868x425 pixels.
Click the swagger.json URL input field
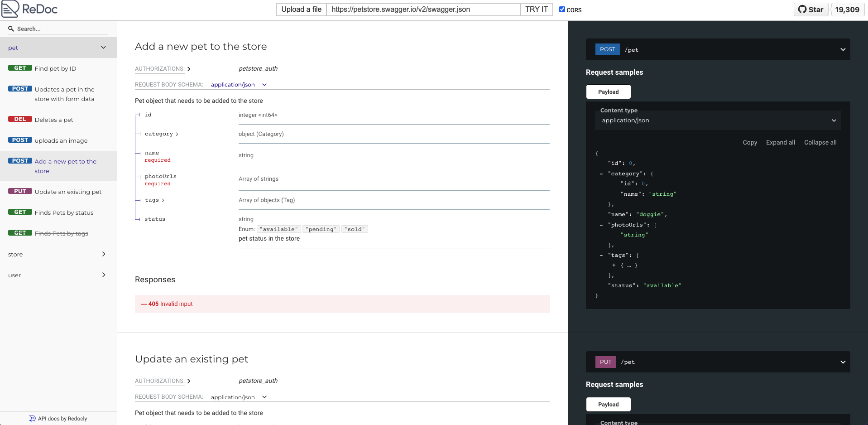[423, 10]
